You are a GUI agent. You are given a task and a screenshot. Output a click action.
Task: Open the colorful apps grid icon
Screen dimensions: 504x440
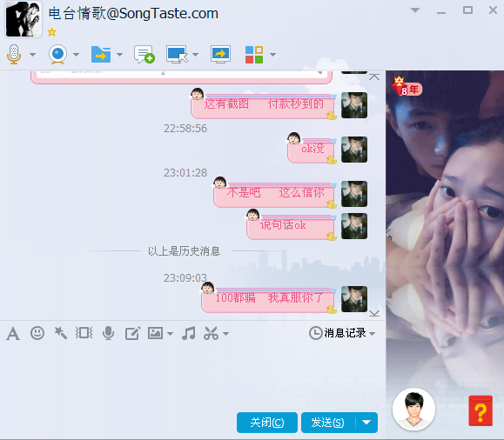(x=254, y=54)
